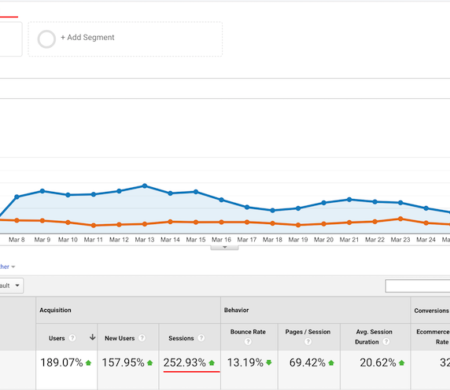This screenshot has height=390, width=450.
Task: Click the Mar 8 axis label
Action: pos(17,240)
